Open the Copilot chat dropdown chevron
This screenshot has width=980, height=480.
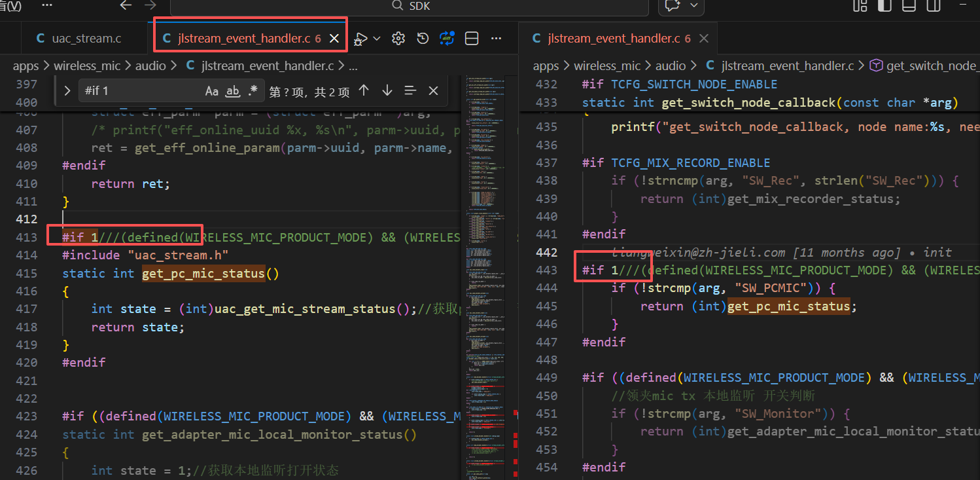point(693,6)
